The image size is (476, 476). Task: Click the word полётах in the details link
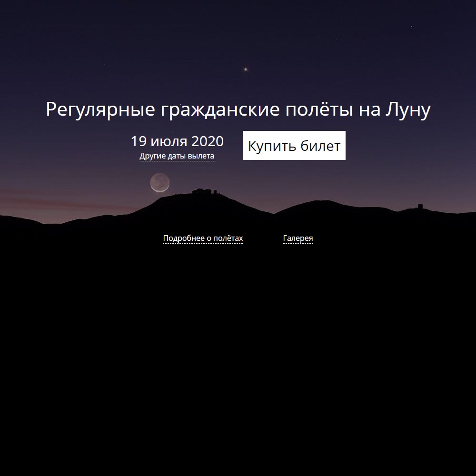click(228, 238)
